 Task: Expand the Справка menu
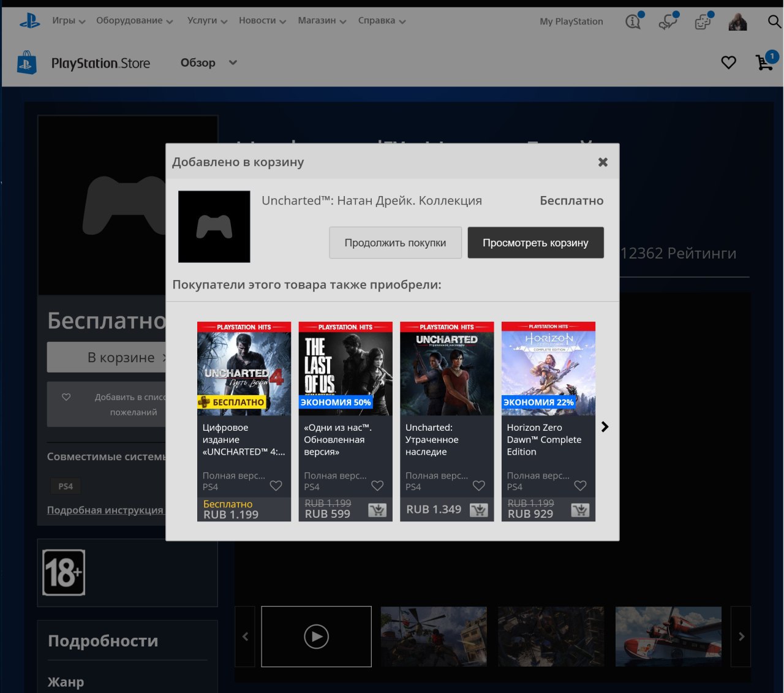tap(382, 21)
